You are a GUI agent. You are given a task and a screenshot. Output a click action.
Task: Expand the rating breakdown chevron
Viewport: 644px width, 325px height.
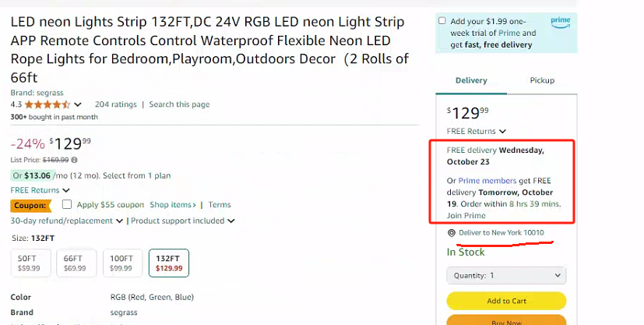pos(78,104)
